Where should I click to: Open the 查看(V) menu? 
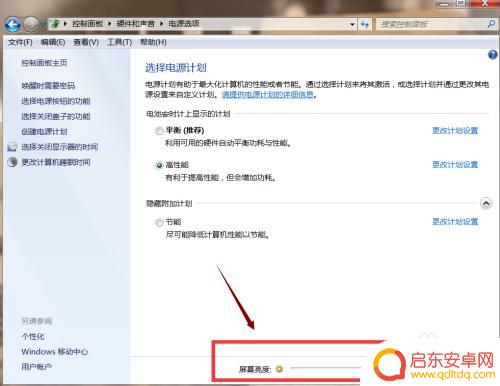pyautogui.click(x=86, y=42)
